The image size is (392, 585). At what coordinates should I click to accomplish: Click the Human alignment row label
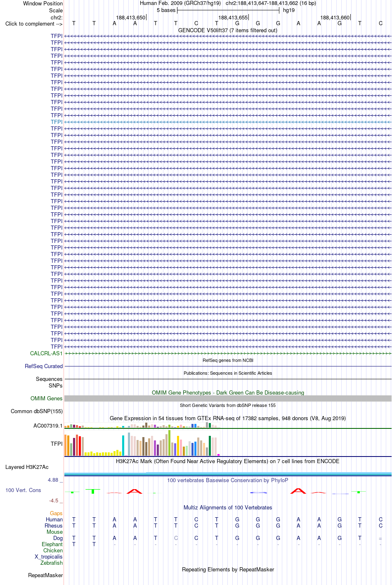(54, 519)
